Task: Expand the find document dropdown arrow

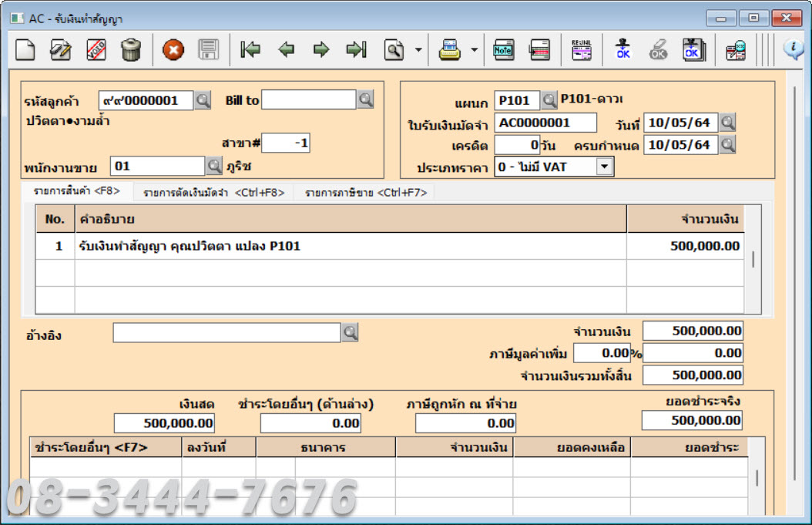Action: [418, 50]
